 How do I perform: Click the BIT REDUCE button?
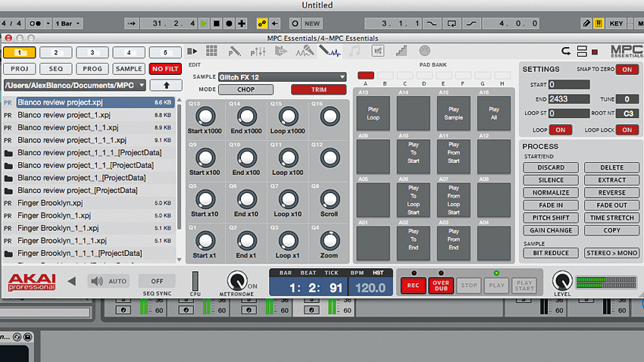click(551, 253)
